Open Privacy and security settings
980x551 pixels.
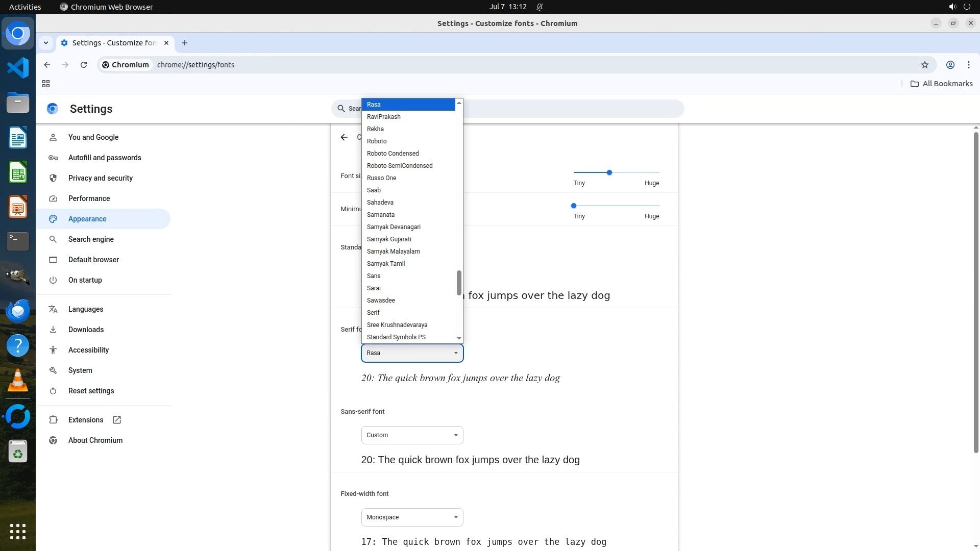click(x=100, y=178)
